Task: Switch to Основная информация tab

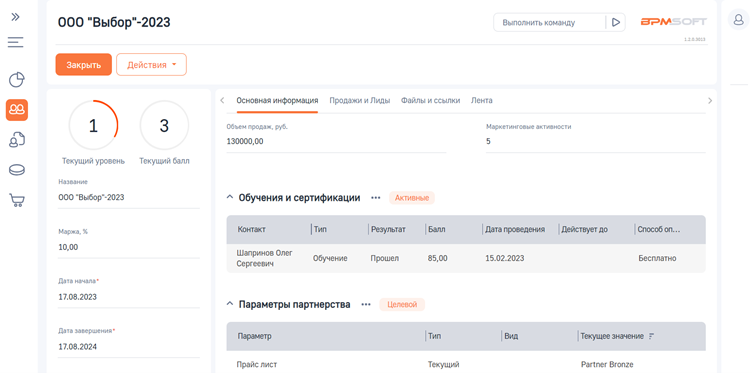Action: [x=277, y=101]
